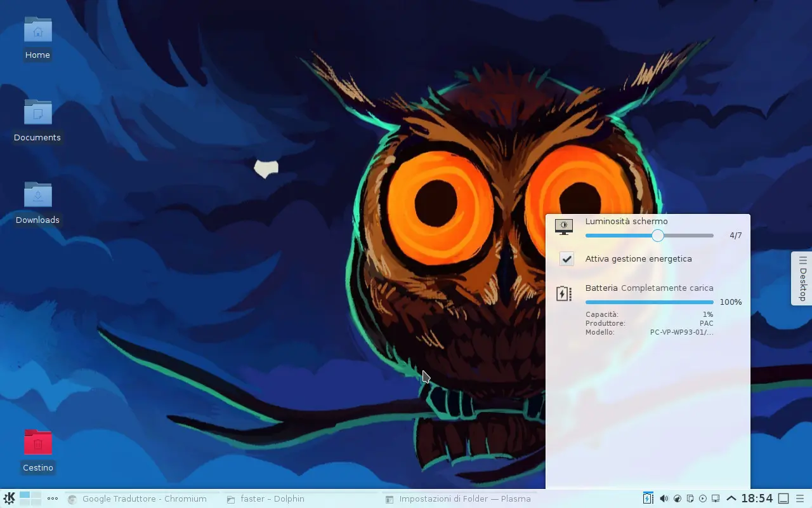Select the Downloads desktop folder
Image resolution: width=812 pixels, height=508 pixels.
coord(37,203)
